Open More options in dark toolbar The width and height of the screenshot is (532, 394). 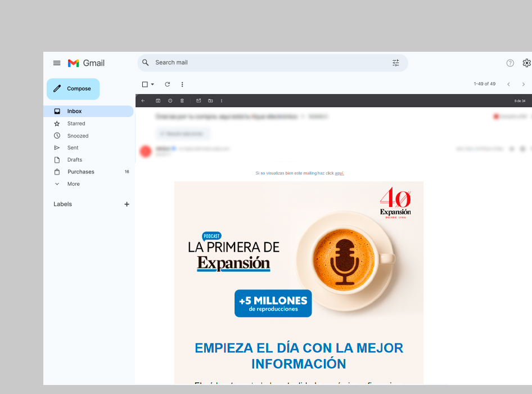coord(222,101)
